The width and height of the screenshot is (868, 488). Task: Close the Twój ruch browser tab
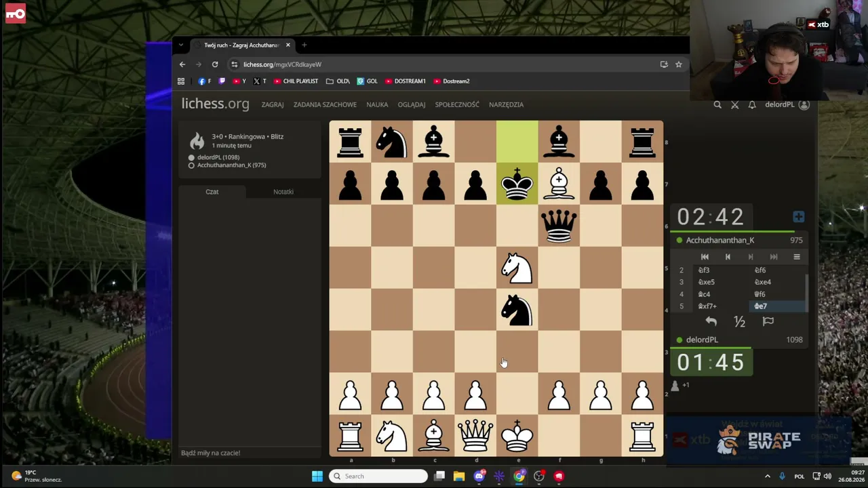coord(288,45)
